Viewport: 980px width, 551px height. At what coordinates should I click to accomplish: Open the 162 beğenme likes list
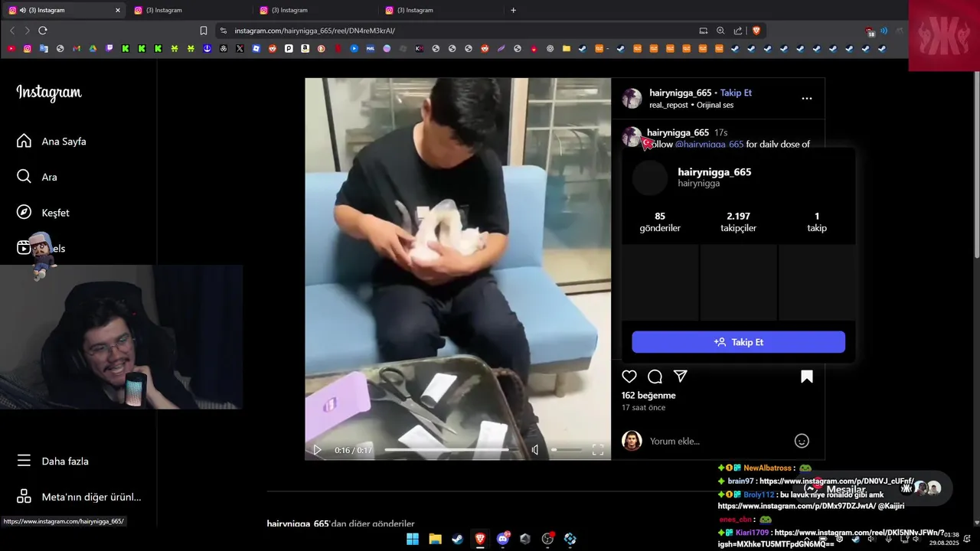tap(648, 396)
